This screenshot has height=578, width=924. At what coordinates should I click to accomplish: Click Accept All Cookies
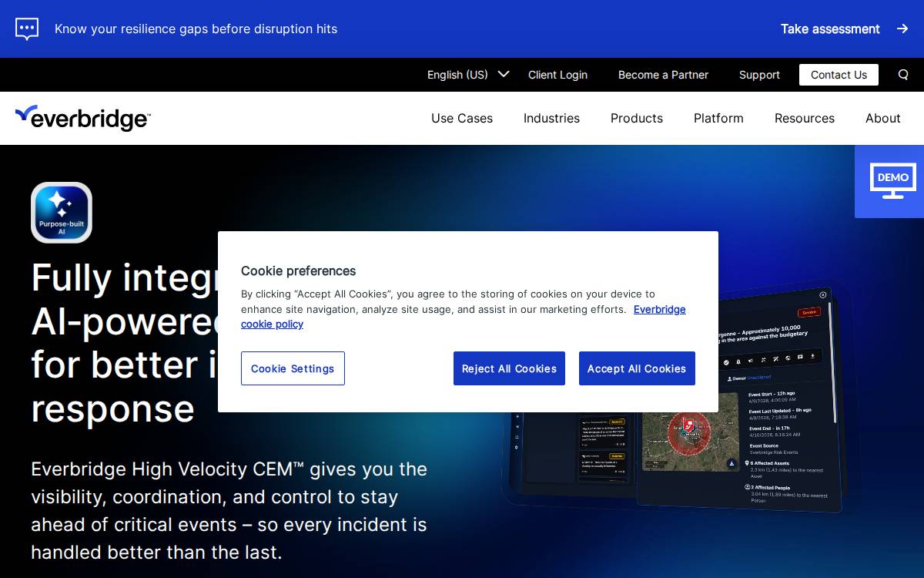[637, 368]
